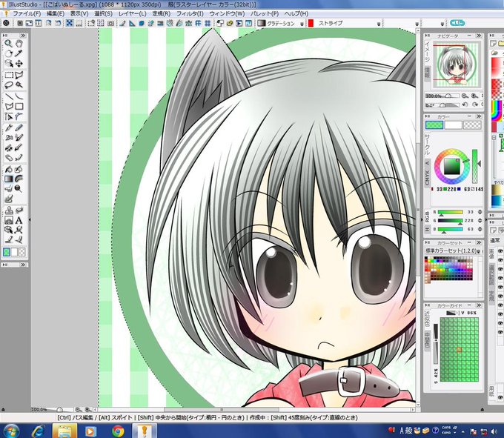
Task: Click the green main color swatch in カラー panel
Action: pyautogui.click(x=434, y=125)
